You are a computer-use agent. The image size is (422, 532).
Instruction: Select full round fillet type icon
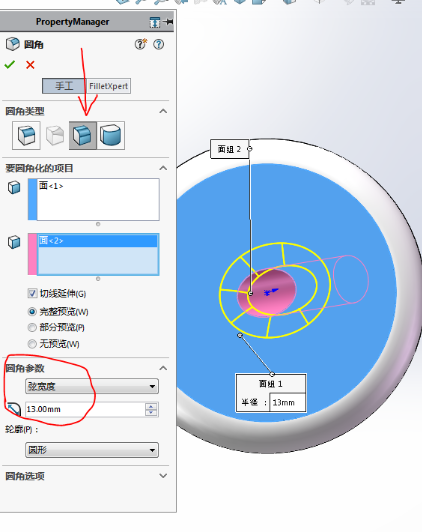[111, 135]
